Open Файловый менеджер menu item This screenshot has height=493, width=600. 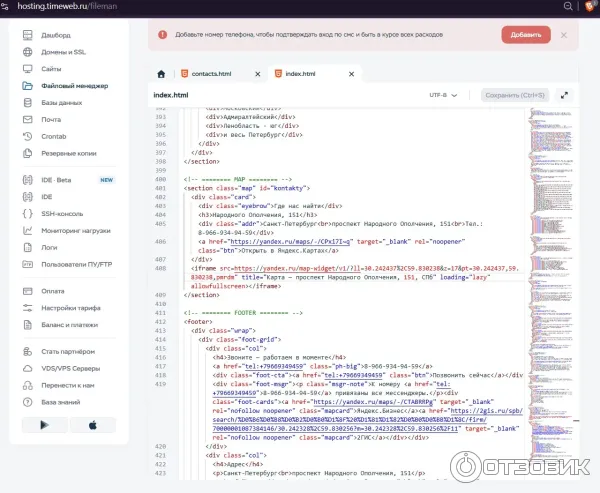[75, 86]
